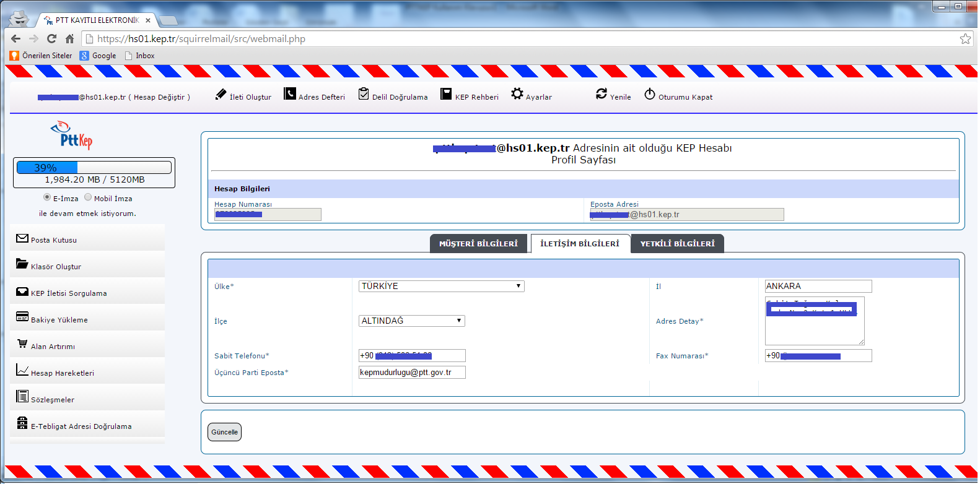Click the Hesap Değiştir link
The height and width of the screenshot is (484, 980).
pyautogui.click(x=159, y=97)
